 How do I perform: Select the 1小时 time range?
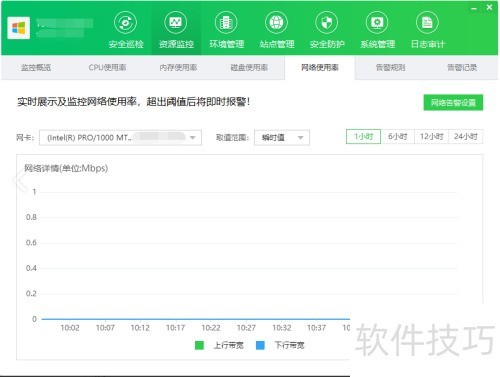pyautogui.click(x=363, y=136)
